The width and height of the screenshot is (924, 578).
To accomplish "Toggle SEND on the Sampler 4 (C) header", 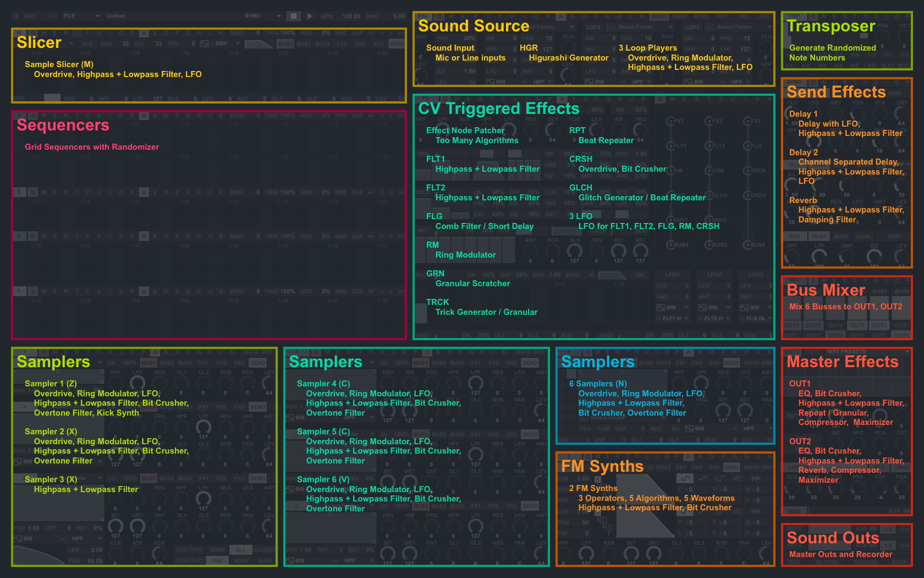I will click(530, 363).
